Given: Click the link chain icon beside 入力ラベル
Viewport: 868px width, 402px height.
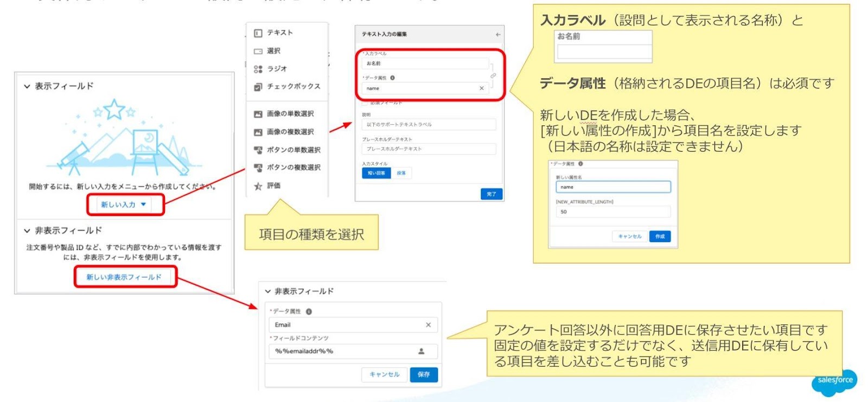Looking at the screenshot, I should point(493,76).
